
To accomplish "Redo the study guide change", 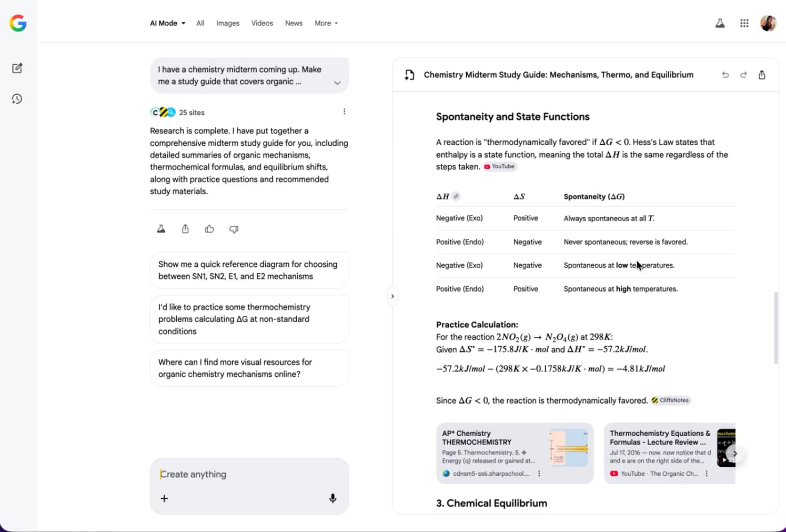I will click(x=743, y=75).
